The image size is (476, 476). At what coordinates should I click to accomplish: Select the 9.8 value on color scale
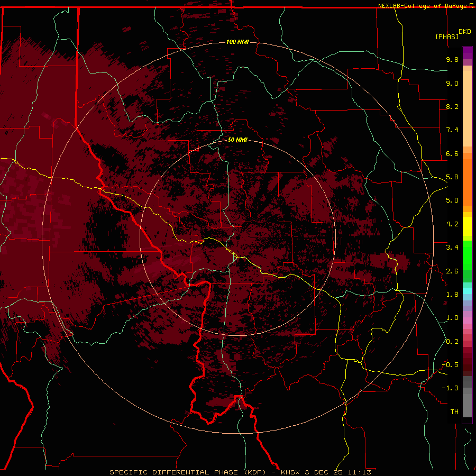click(452, 59)
